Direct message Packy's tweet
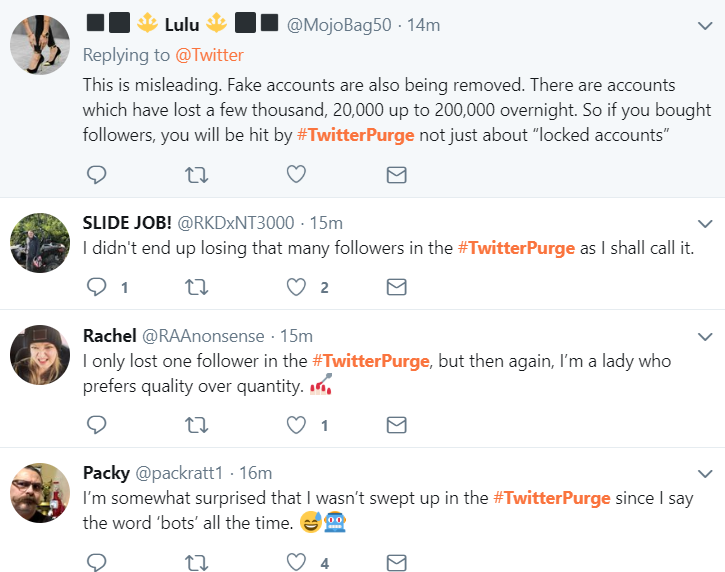The width and height of the screenshot is (725, 572). pos(396,562)
